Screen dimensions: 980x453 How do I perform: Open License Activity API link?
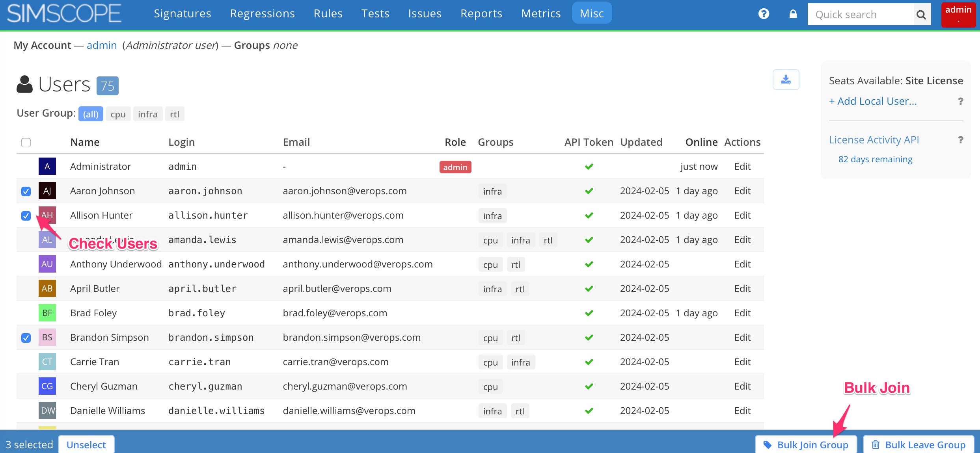[874, 140]
